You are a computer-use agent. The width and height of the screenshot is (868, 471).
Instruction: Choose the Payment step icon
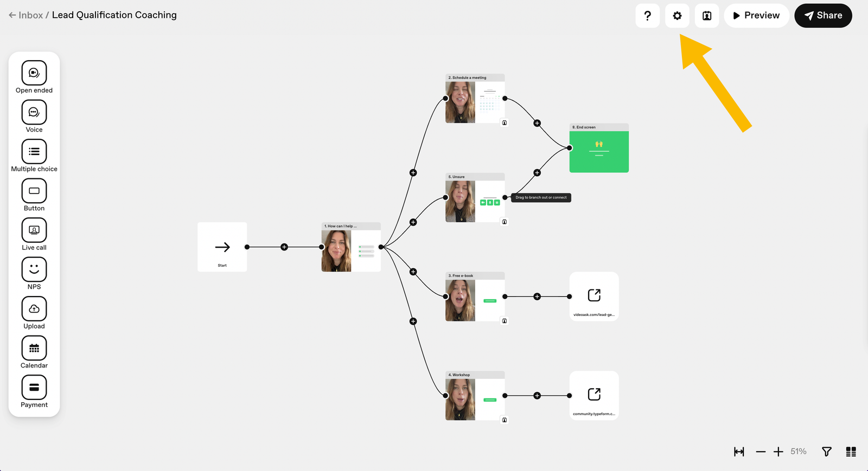coord(34,387)
